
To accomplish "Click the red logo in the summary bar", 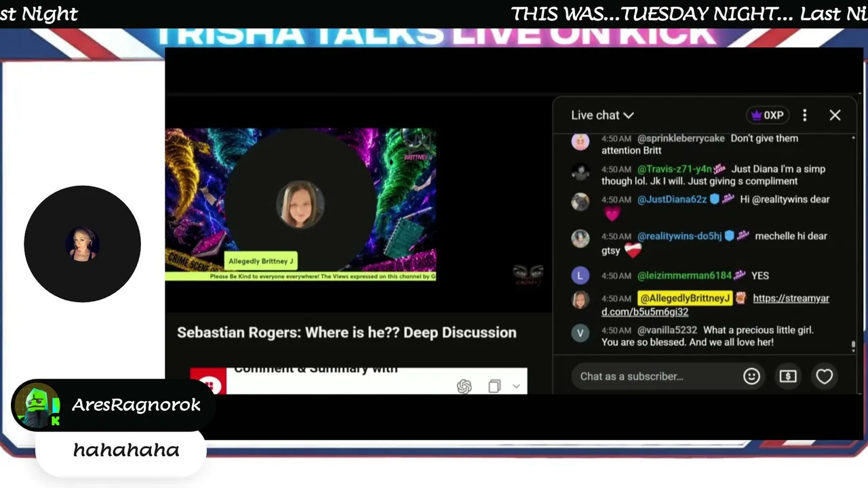I will [208, 382].
